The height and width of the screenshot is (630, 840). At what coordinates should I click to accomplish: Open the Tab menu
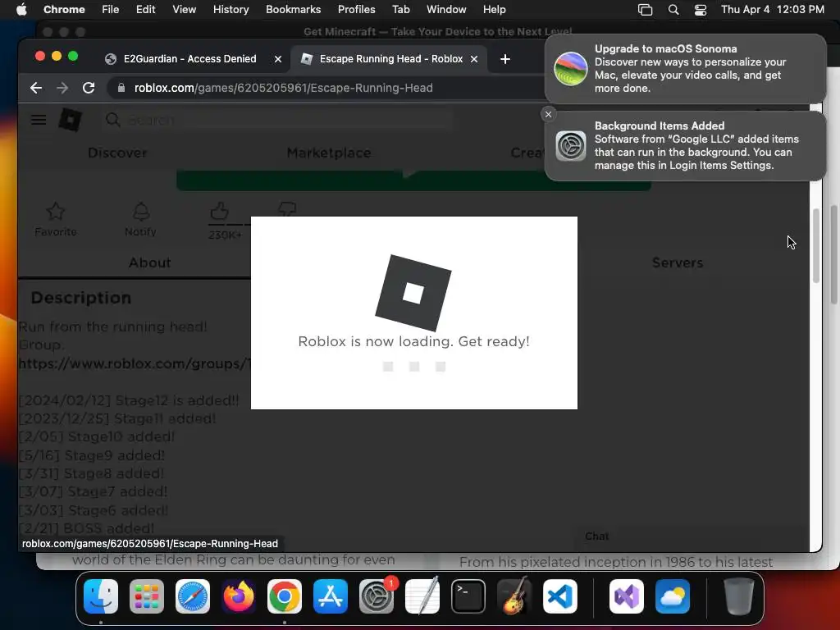pos(400,10)
